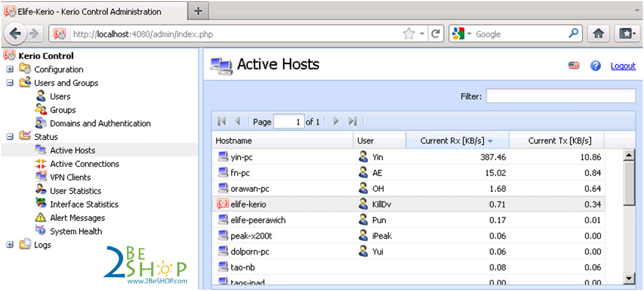This screenshot has width=644, height=291.
Task: Click the elife-kerio firewall host icon
Action: tap(222, 204)
